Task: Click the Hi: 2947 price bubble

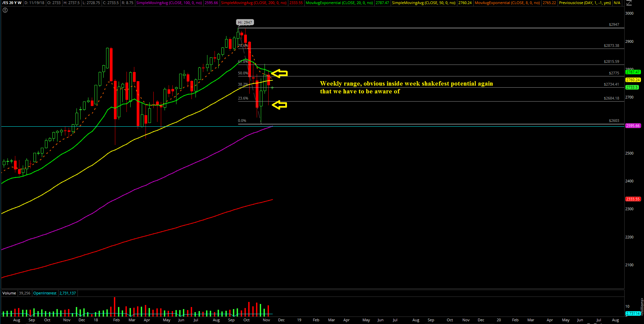Action: pos(245,22)
